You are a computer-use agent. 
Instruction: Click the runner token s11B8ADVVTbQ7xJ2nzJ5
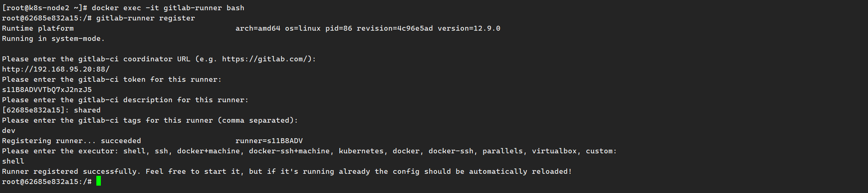click(47, 90)
